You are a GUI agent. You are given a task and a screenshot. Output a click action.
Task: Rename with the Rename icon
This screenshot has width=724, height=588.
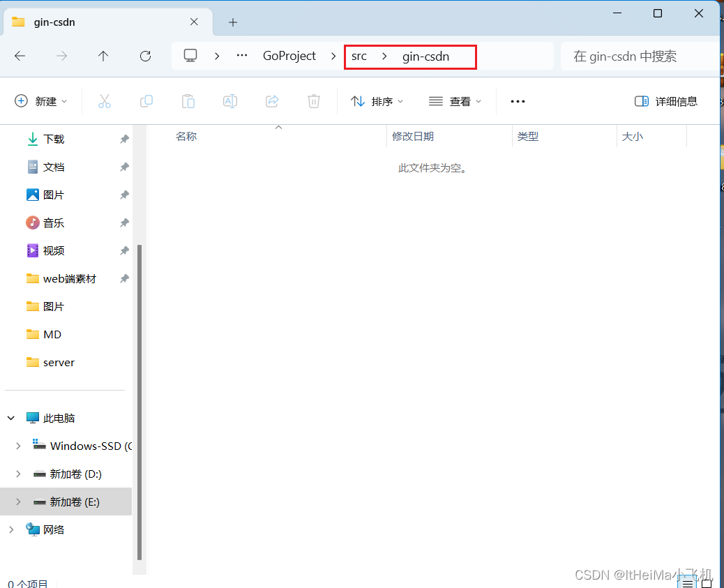[x=230, y=101]
